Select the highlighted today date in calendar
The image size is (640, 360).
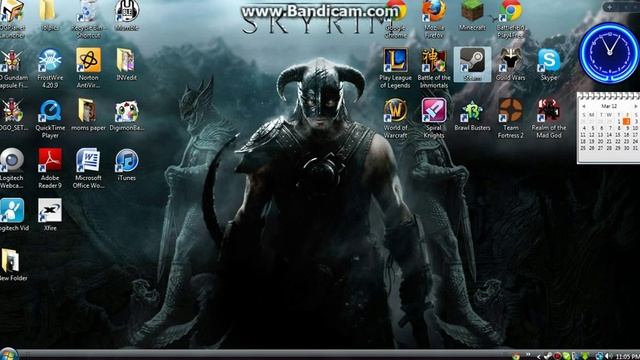[x=627, y=122]
